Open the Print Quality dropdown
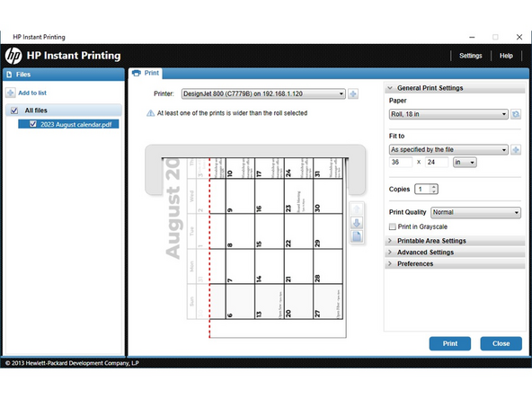 coord(475,212)
